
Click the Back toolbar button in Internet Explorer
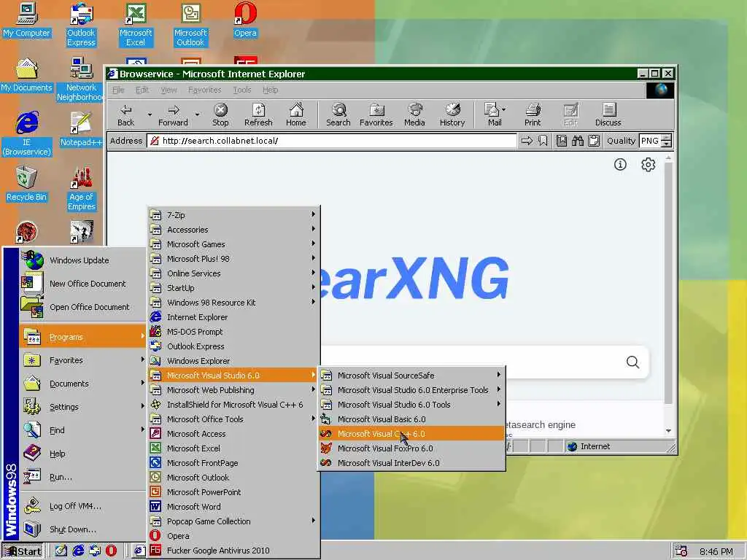[125, 115]
